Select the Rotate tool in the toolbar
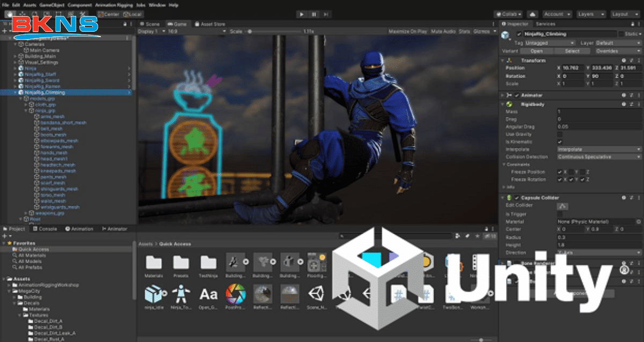This screenshot has width=644, height=342. point(34,14)
